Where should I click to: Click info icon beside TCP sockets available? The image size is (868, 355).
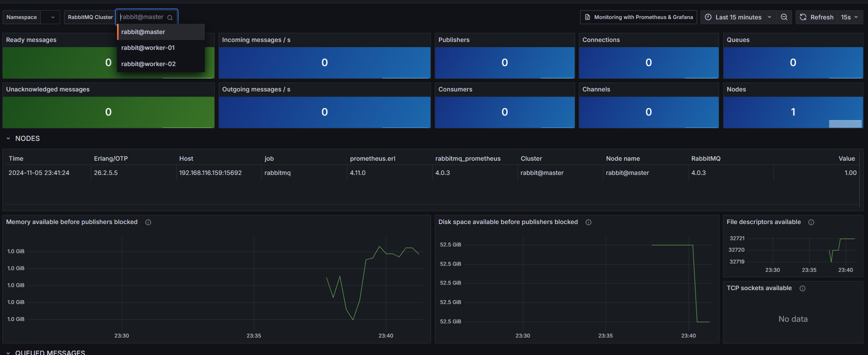click(803, 289)
